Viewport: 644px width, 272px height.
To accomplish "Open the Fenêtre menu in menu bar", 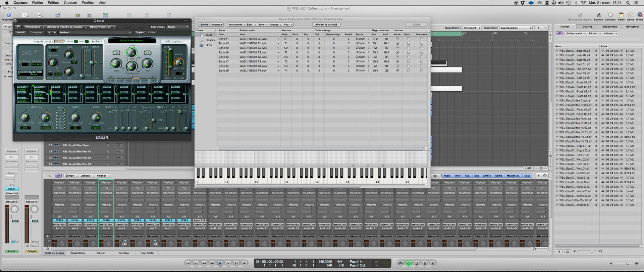I will click(88, 3).
